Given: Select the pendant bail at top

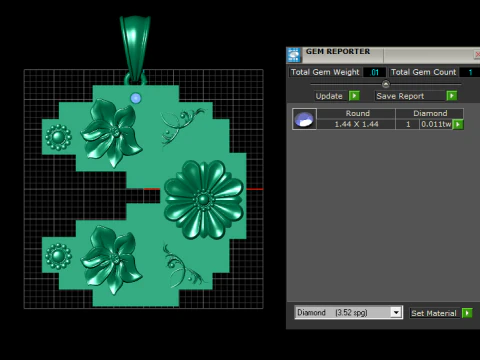Looking at the screenshot, I should (x=135, y=49).
